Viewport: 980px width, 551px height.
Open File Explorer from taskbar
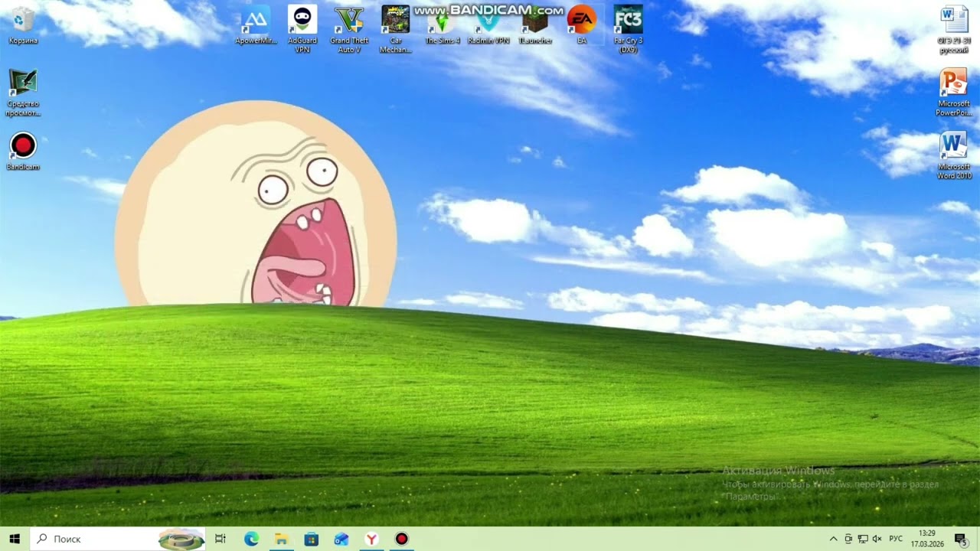281,539
